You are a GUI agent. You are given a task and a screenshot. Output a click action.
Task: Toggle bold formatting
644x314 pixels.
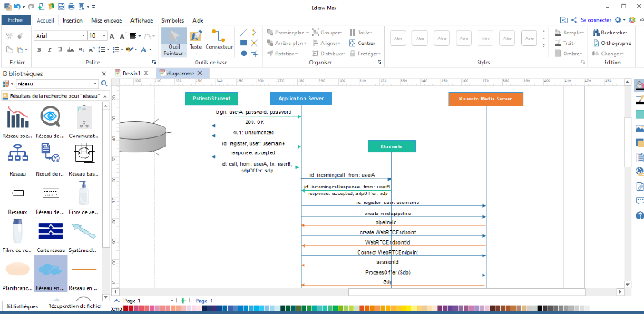(39, 49)
